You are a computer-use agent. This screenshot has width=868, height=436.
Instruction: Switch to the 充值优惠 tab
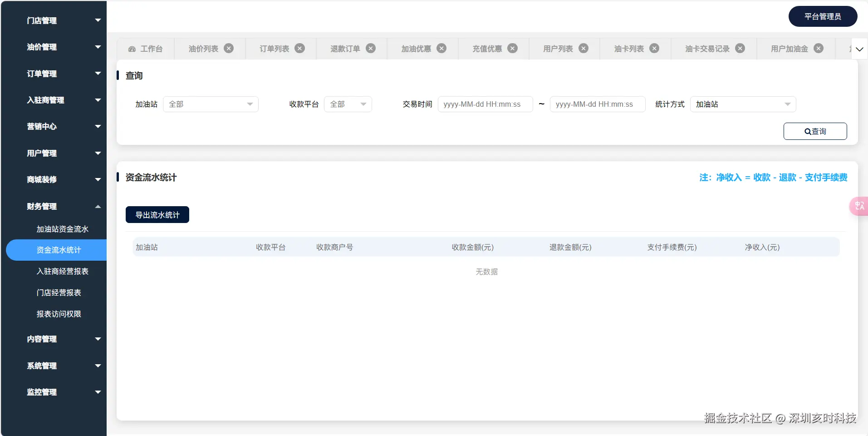click(487, 49)
